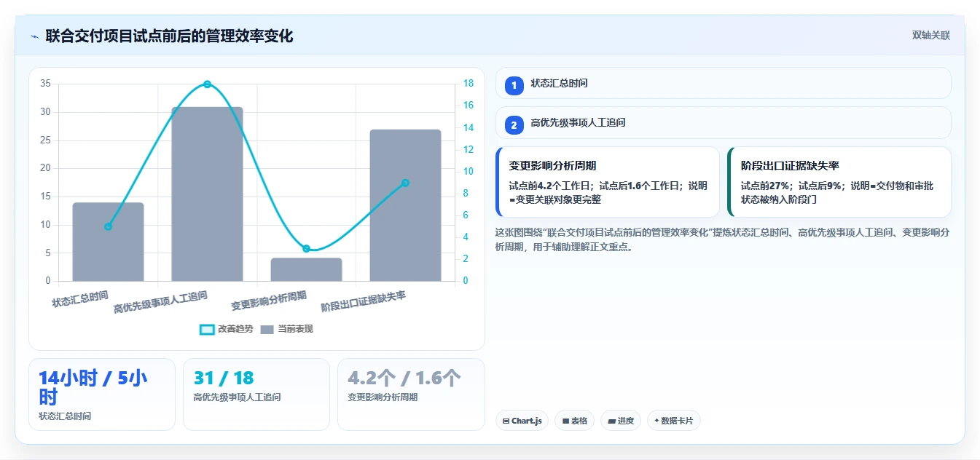Viewport: 980px width, 460px height.
Task: Click the gray bar for 状态汇总时间
Action: point(108,242)
